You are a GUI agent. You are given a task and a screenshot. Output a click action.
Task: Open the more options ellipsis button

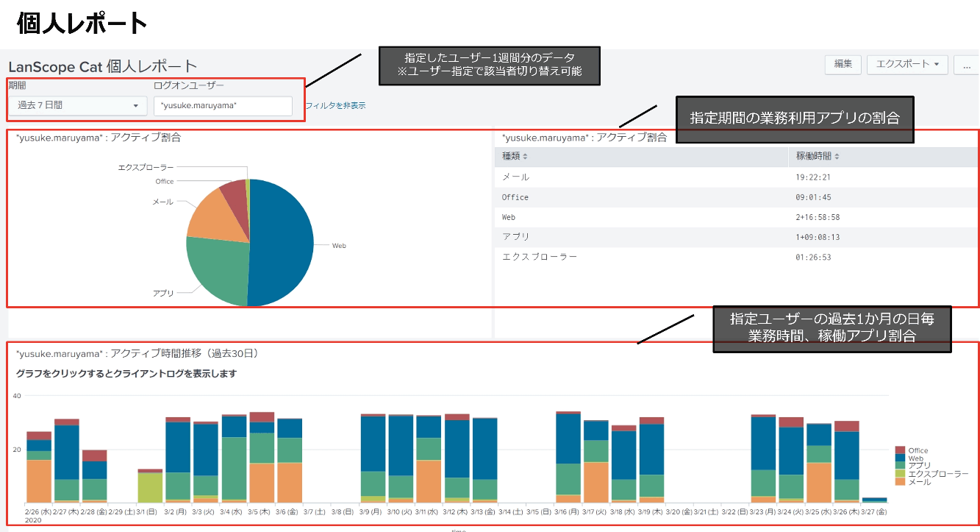[x=966, y=65]
